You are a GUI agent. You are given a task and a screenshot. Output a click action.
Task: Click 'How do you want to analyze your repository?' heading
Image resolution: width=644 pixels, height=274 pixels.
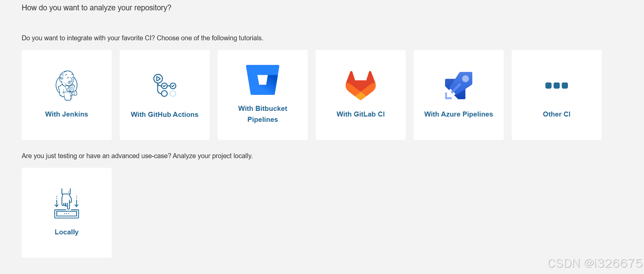coord(96,8)
